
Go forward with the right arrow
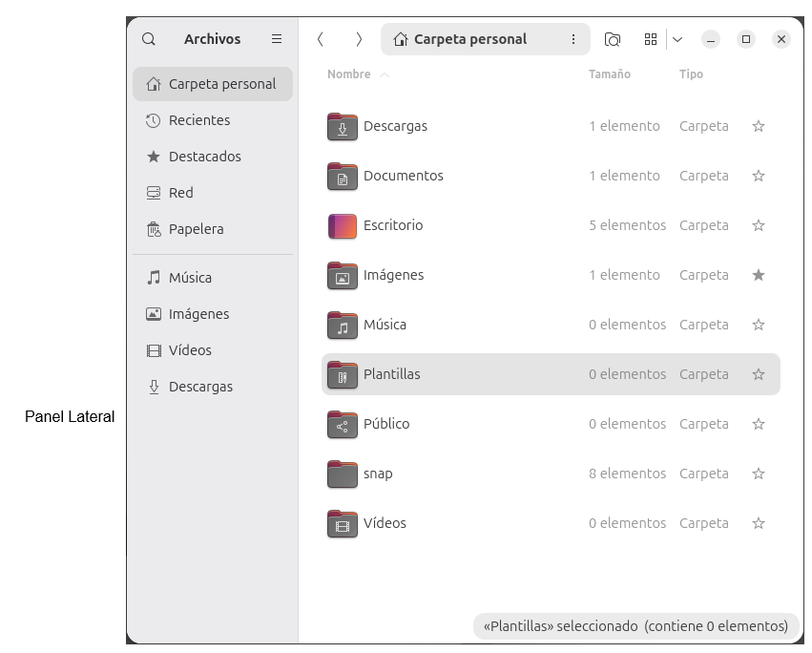tap(359, 39)
